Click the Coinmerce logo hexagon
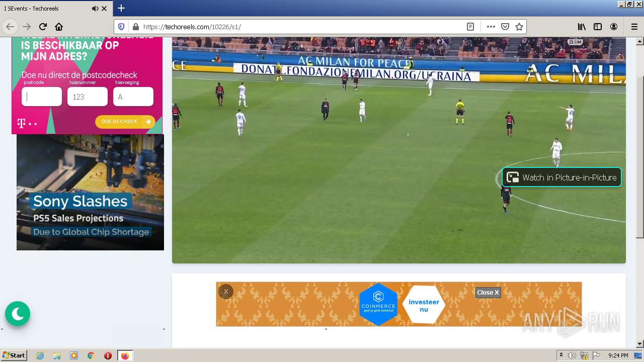Viewport: 644px width, 362px height. click(x=378, y=304)
